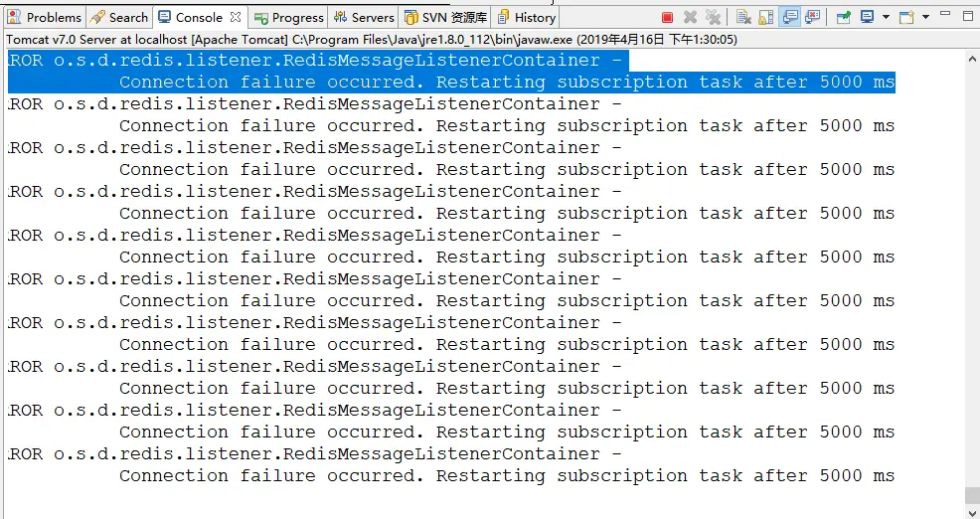Maximize the console view panel
This screenshot has height=519, width=980.
968,16
